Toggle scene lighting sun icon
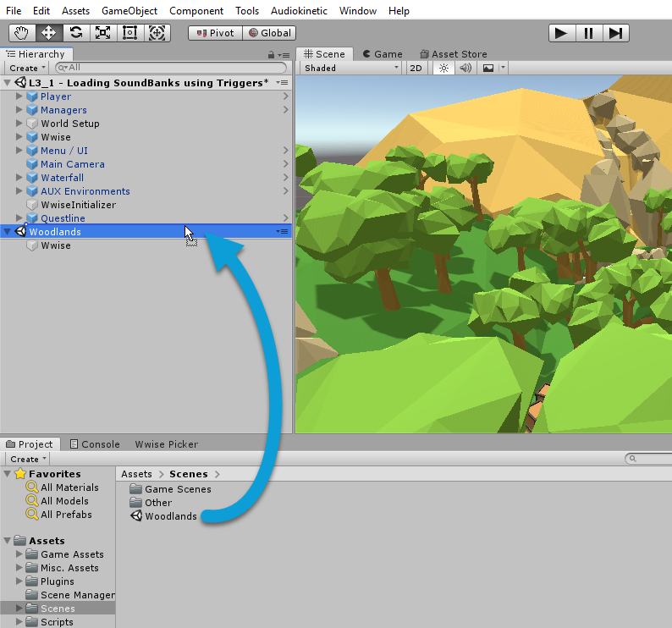Viewport: 672px width, 628px height. [x=443, y=68]
